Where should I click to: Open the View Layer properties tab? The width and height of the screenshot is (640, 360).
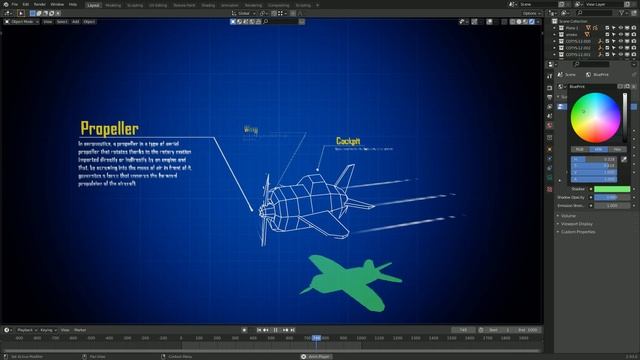[549, 107]
